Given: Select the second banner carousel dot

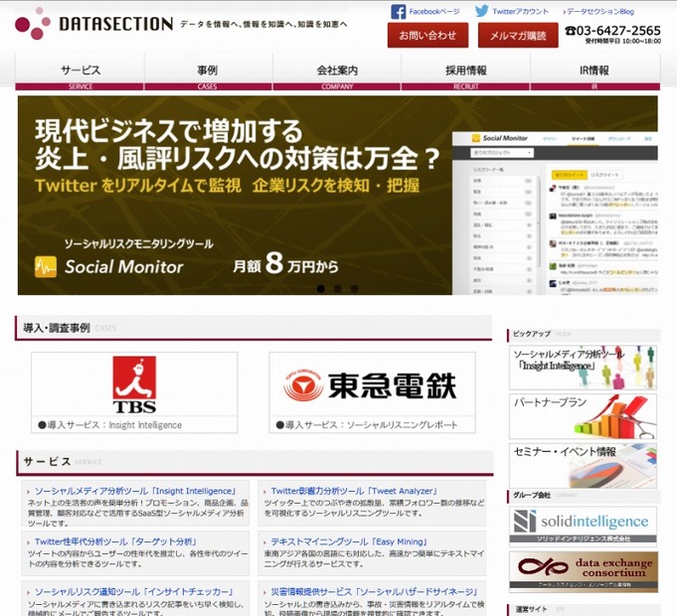Looking at the screenshot, I should click(x=338, y=288).
